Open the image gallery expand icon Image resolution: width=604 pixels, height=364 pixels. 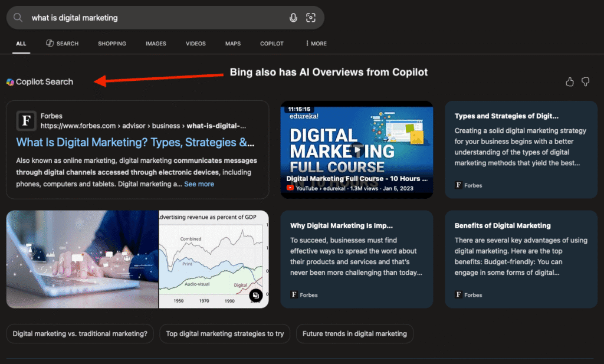tap(255, 296)
